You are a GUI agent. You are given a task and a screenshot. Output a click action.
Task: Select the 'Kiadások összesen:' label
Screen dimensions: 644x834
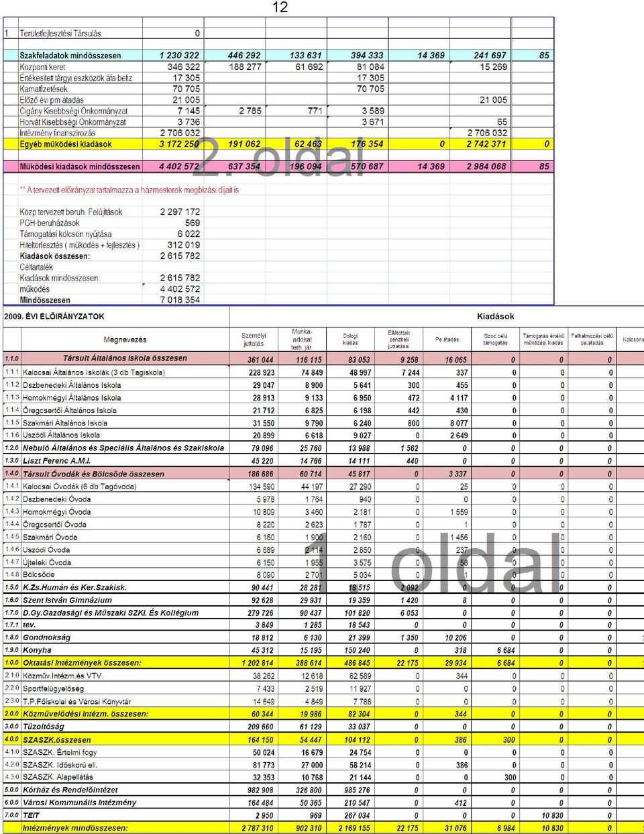click(55, 256)
